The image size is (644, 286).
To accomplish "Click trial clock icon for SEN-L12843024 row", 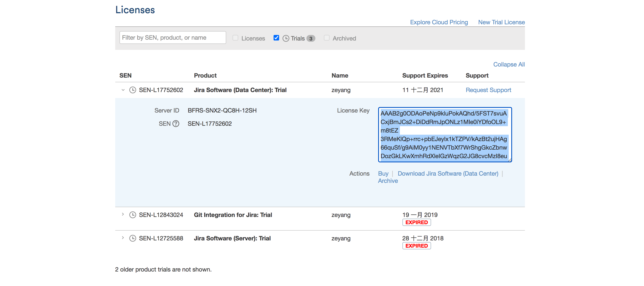I will tap(133, 215).
